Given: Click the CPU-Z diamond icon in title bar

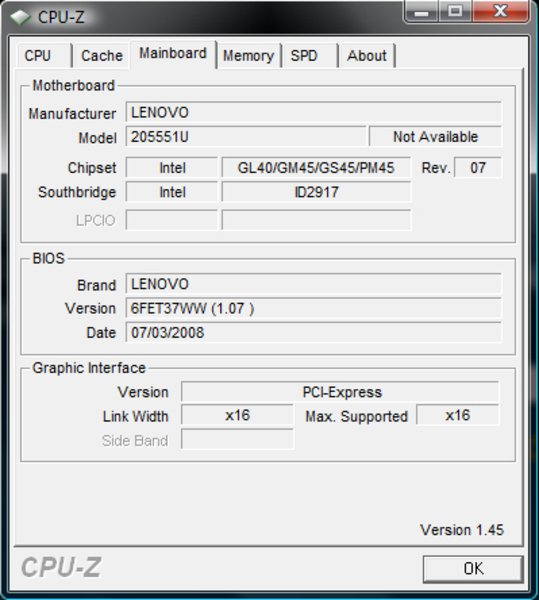Looking at the screenshot, I should tap(20, 17).
